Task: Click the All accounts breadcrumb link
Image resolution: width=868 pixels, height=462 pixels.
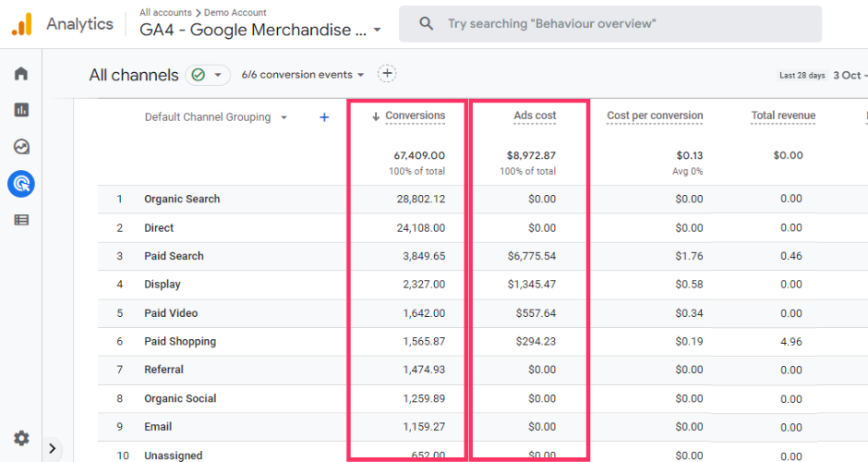Action: [x=164, y=13]
